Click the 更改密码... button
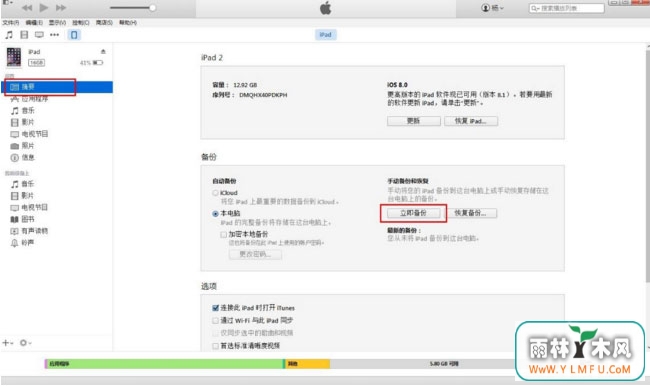This screenshot has height=386, width=650. [255, 254]
